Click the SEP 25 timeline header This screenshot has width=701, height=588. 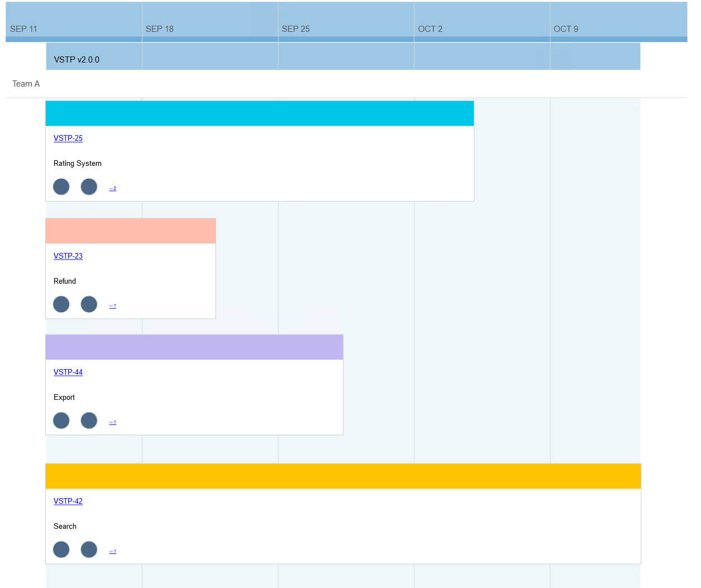[296, 29]
